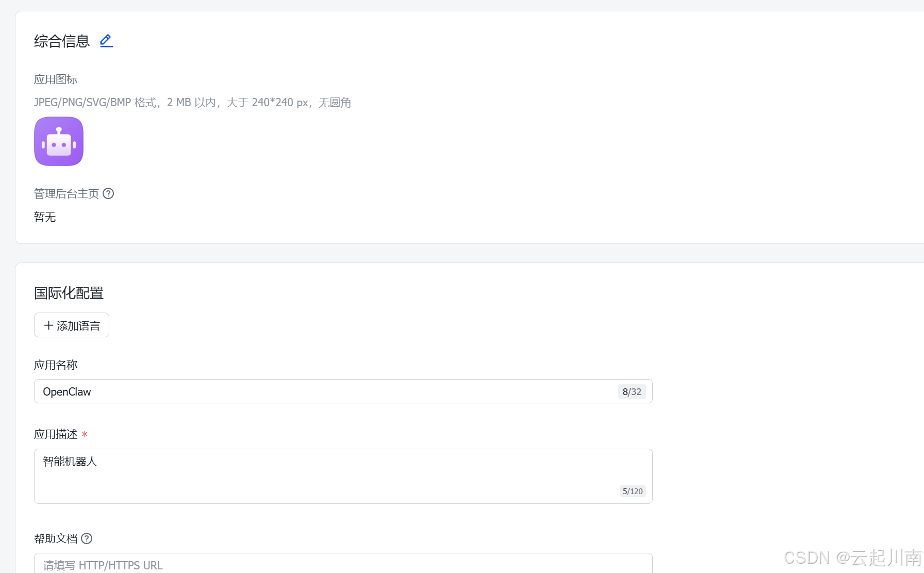Click the 应用图标 label

point(56,79)
